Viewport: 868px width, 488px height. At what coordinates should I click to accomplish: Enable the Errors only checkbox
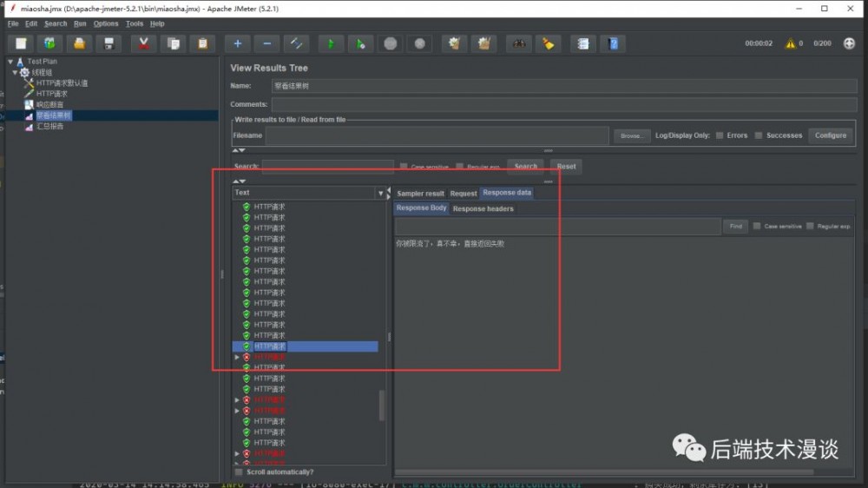(x=720, y=135)
